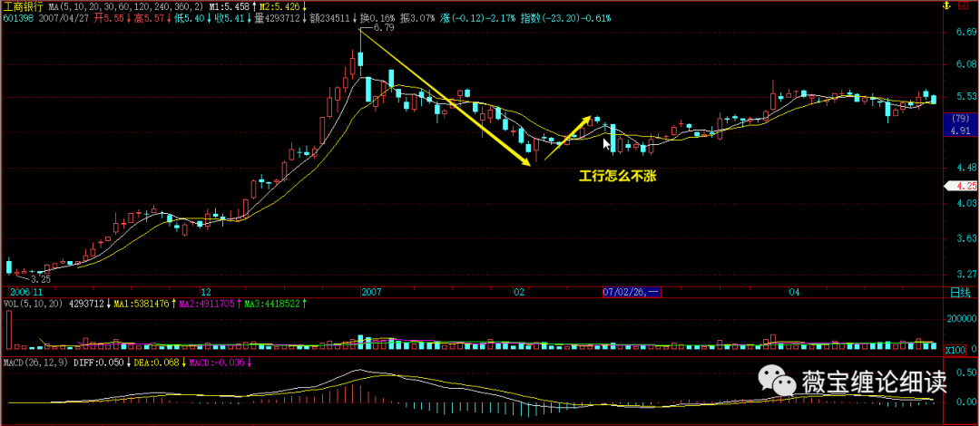The width and height of the screenshot is (980, 426).
Task: Click the 04 month label on time axis
Action: (794, 292)
